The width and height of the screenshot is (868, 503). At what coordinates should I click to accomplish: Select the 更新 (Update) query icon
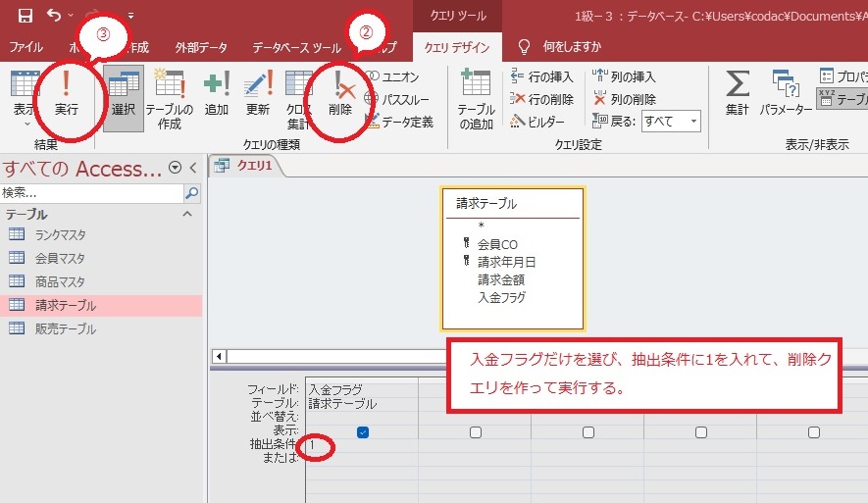[x=258, y=96]
